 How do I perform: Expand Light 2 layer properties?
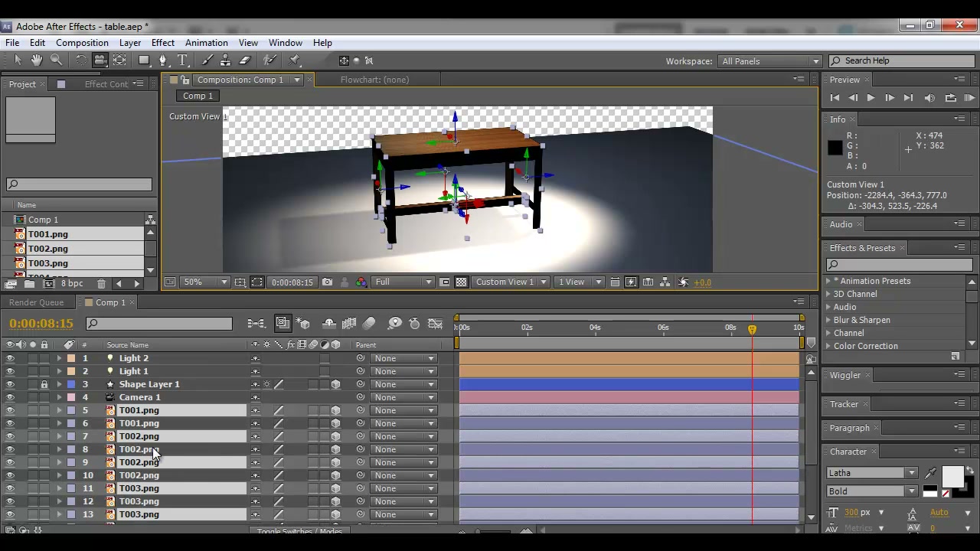[59, 358]
